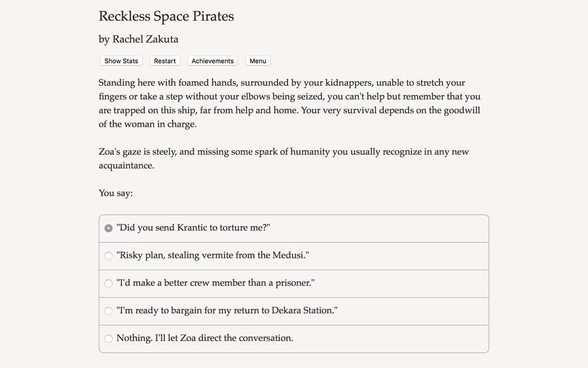Open the Menu button
588x368 pixels.
click(258, 61)
